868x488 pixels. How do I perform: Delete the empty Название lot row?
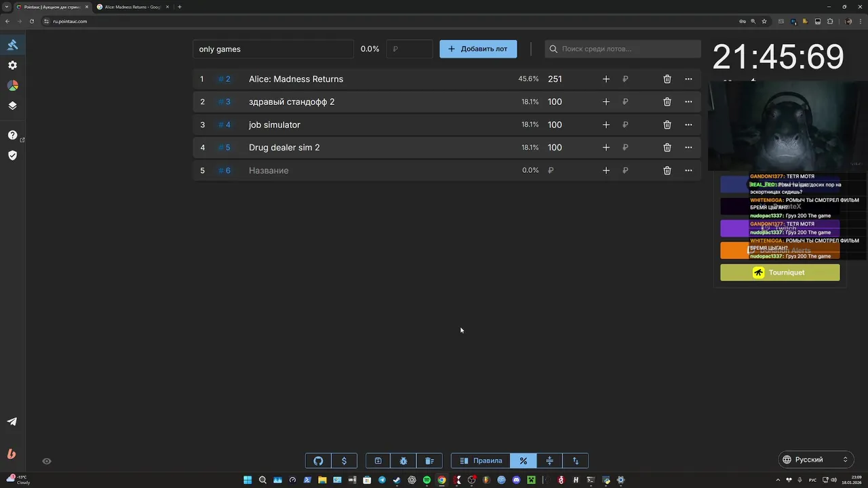667,171
